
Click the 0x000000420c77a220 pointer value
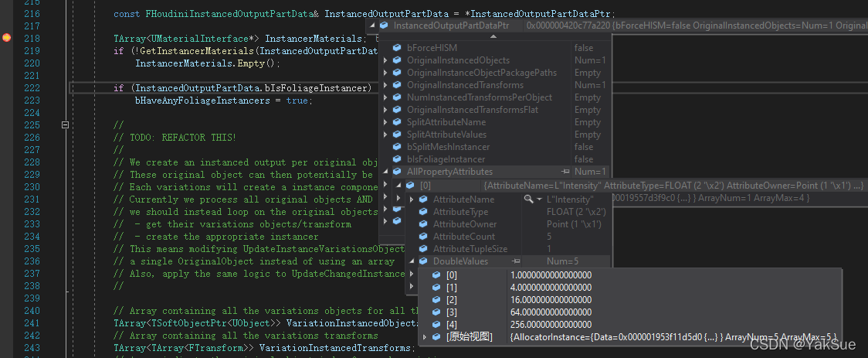pos(568,26)
